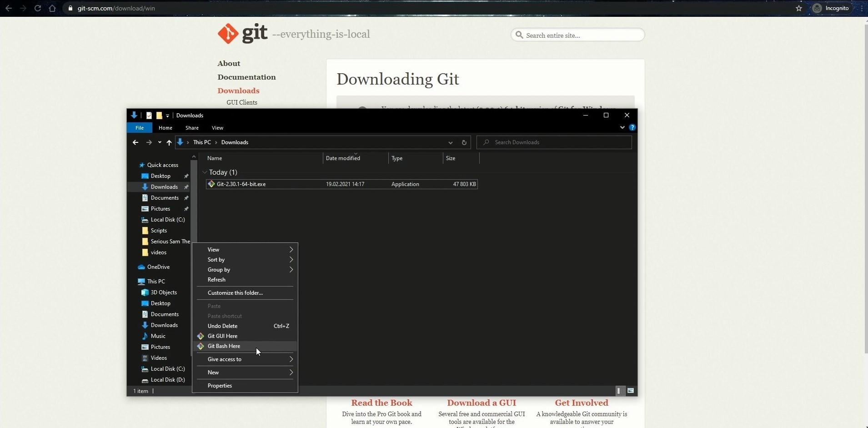Viewport: 868px width, 428px height.
Task: Click the git logo at the top of the page
Action: [x=228, y=34]
